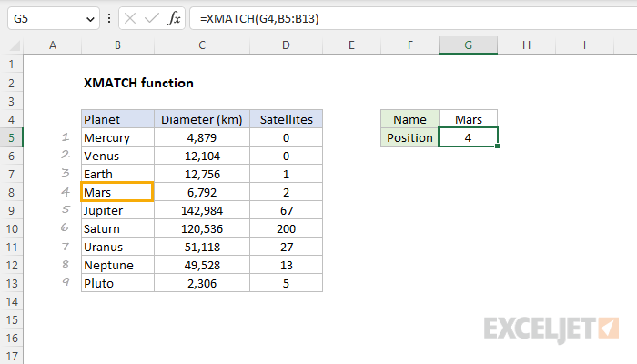Click the 'Position' label cell
637x364 pixels.
click(409, 137)
